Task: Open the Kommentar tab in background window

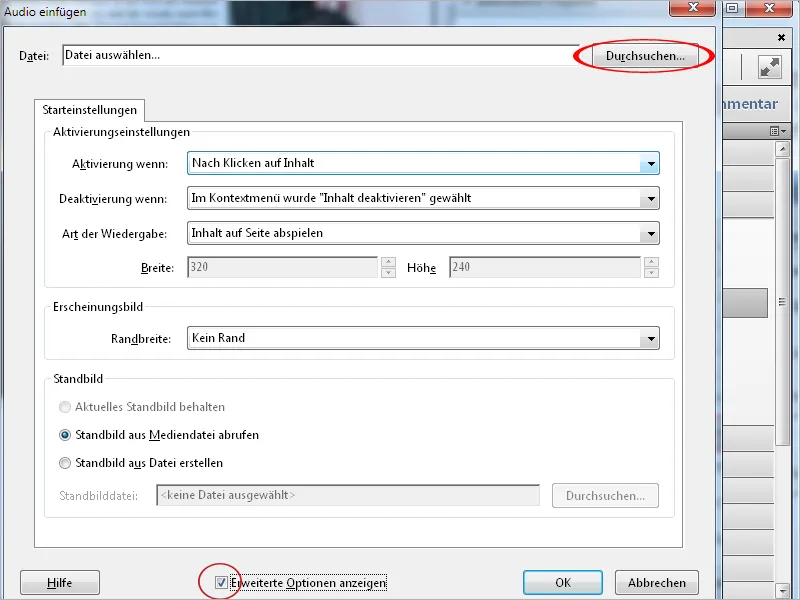Action: (751, 104)
